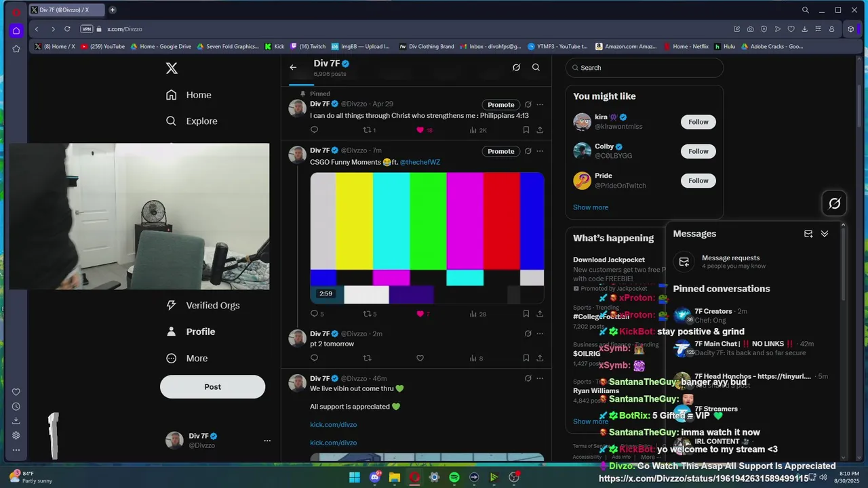Share the CSGO Funny Moments post
Viewport: 868px width, 488px height.
(x=540, y=314)
